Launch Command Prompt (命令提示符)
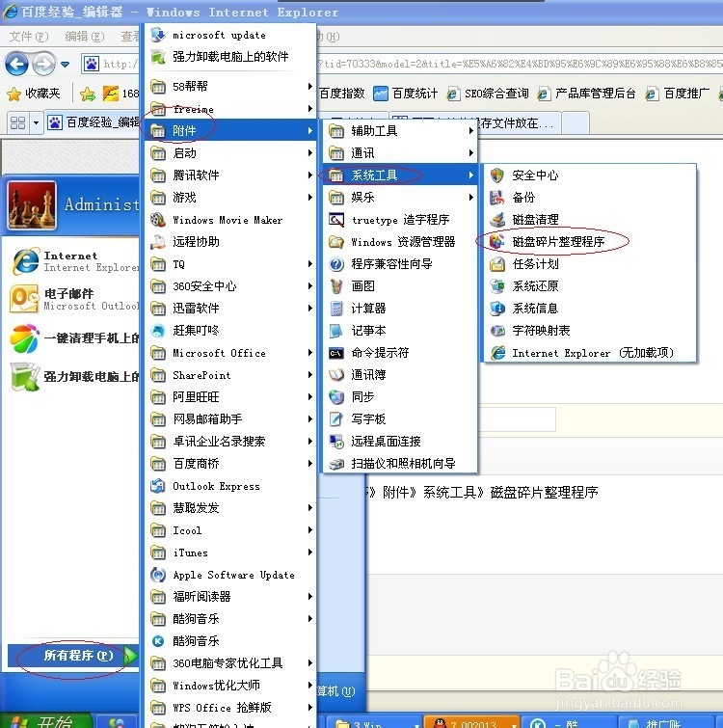 point(400,353)
